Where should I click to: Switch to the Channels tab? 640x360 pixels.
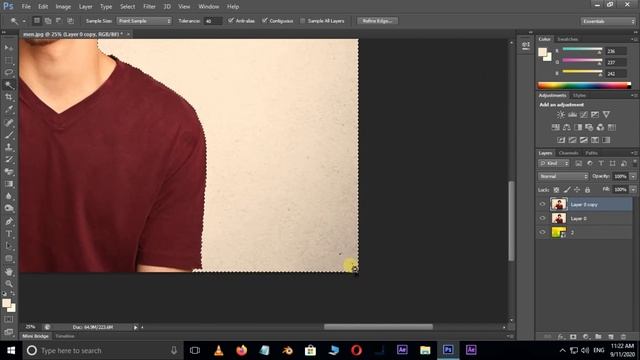[x=569, y=153]
